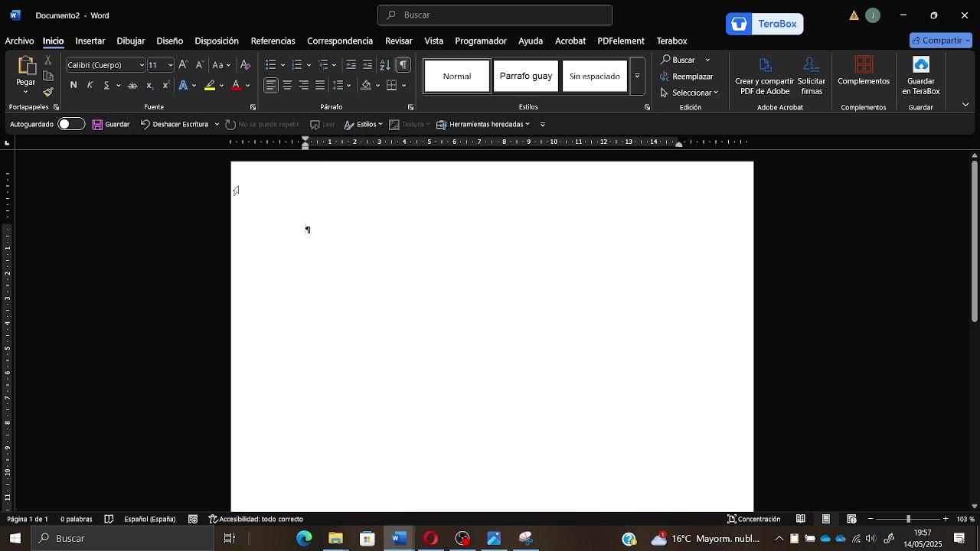The width and height of the screenshot is (980, 551).
Task: Open Crear y compartir PDF de Adobe
Action: 764,76
